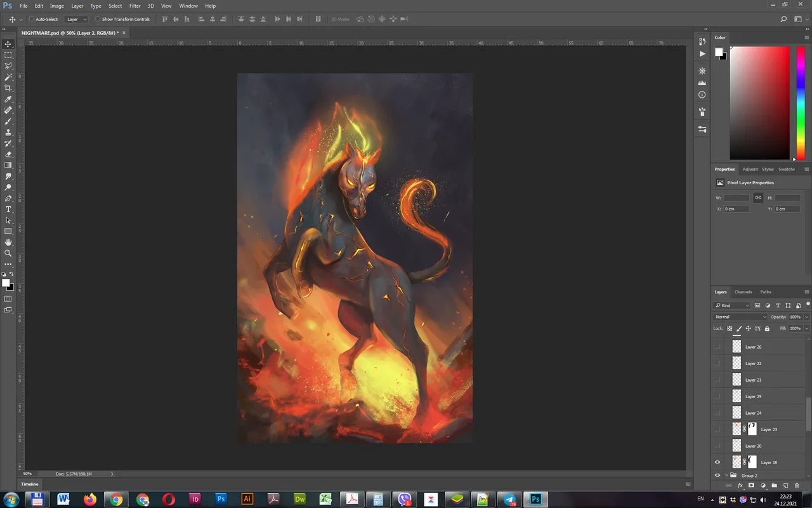Viewport: 812px width, 508px height.
Task: Create new fill or adjustment layer
Action: pyautogui.click(x=763, y=486)
